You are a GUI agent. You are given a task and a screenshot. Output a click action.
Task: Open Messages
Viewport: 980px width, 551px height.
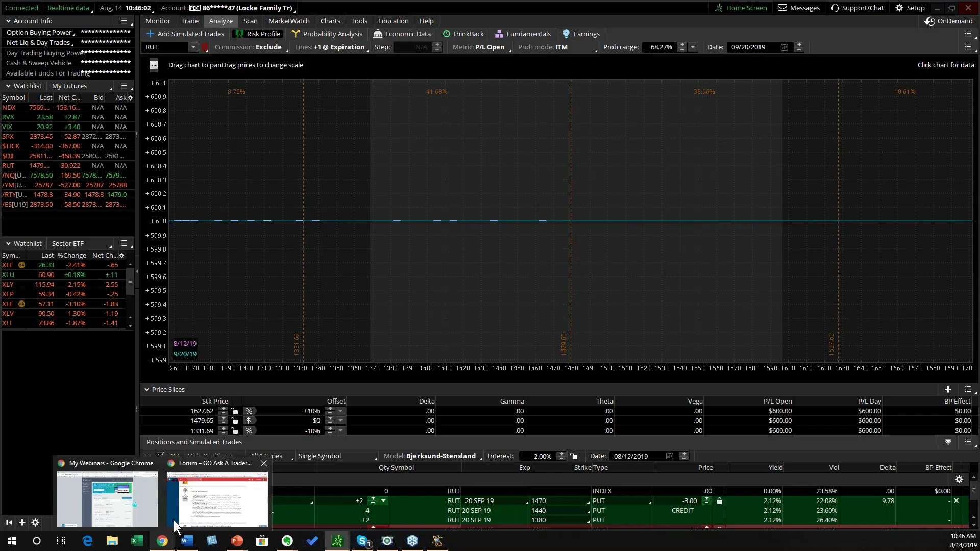pos(799,8)
